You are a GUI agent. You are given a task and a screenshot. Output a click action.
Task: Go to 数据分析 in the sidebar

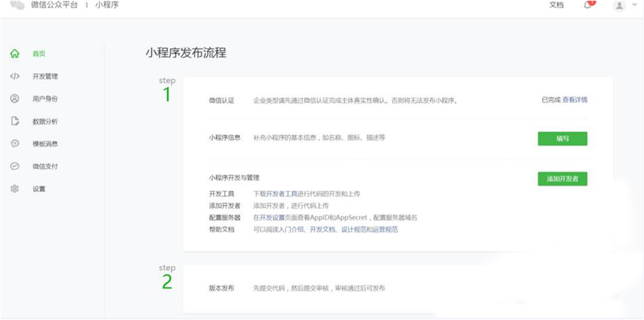coord(45,122)
